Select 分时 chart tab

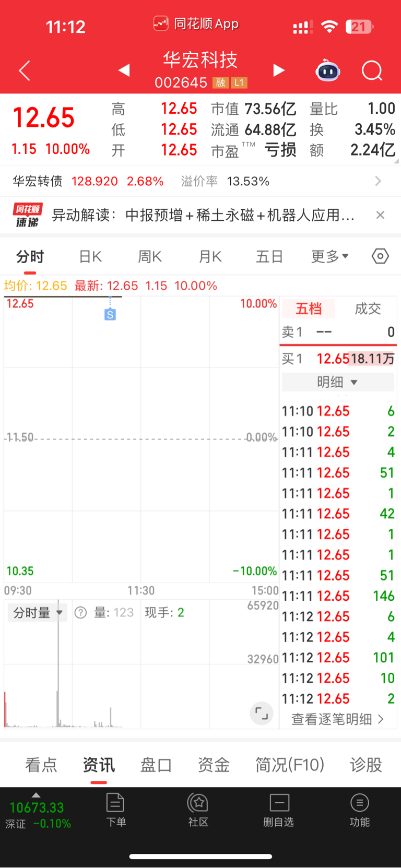coord(30,256)
